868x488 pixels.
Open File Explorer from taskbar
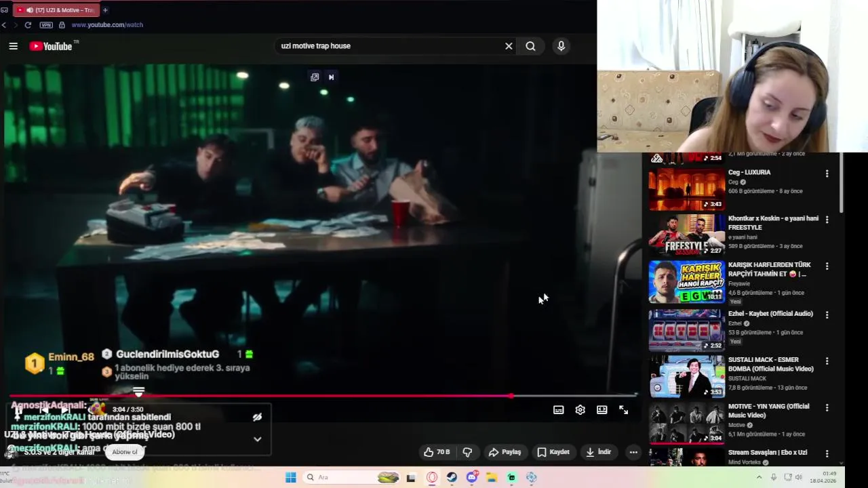tap(492, 478)
